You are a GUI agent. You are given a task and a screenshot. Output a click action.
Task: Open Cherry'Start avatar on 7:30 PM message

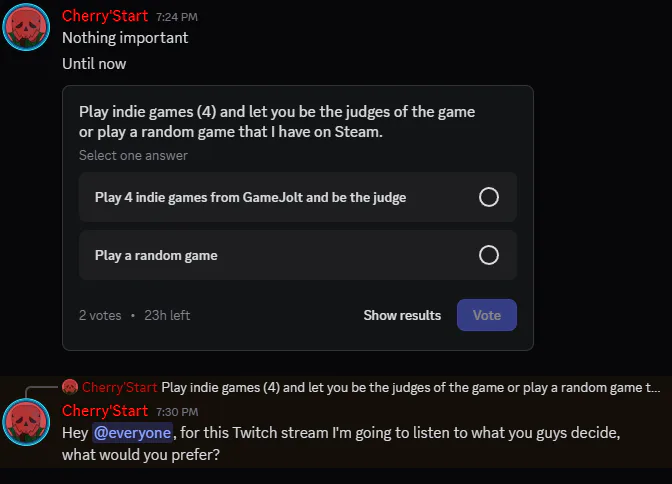[x=26, y=422]
